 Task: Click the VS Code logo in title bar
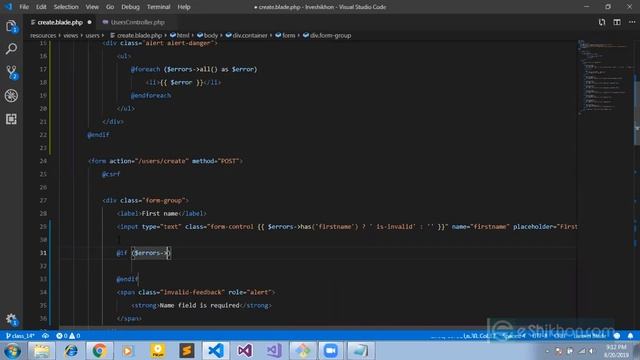point(8,7)
